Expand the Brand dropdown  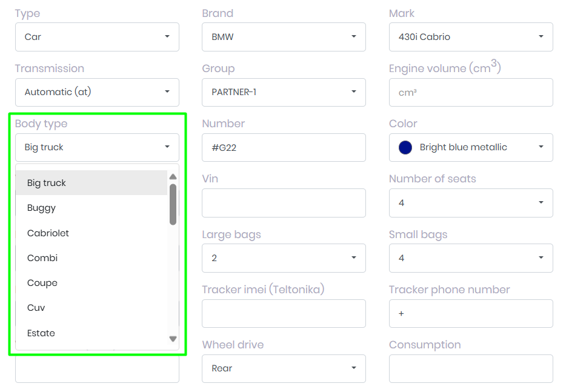point(284,37)
